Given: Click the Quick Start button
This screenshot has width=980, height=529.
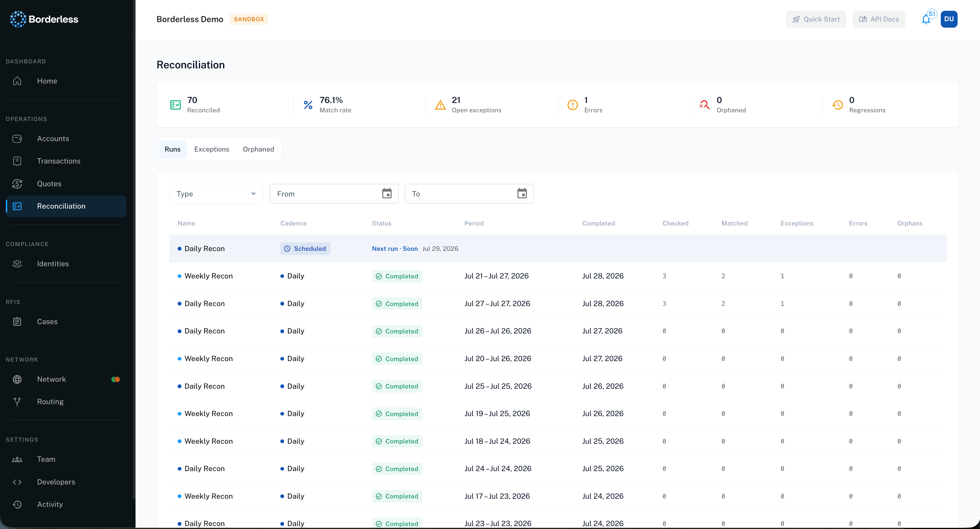Looking at the screenshot, I should coord(816,19).
